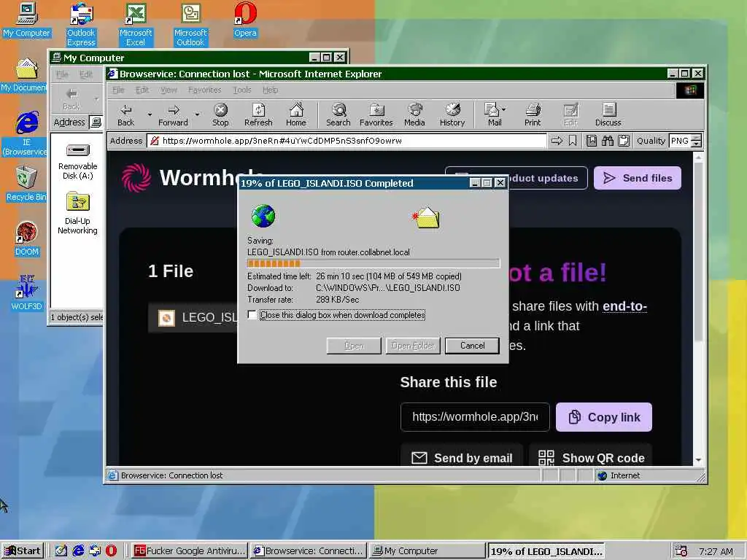Select the WOLF3D desktop shortcut
This screenshot has width=747, height=560.
(x=27, y=293)
